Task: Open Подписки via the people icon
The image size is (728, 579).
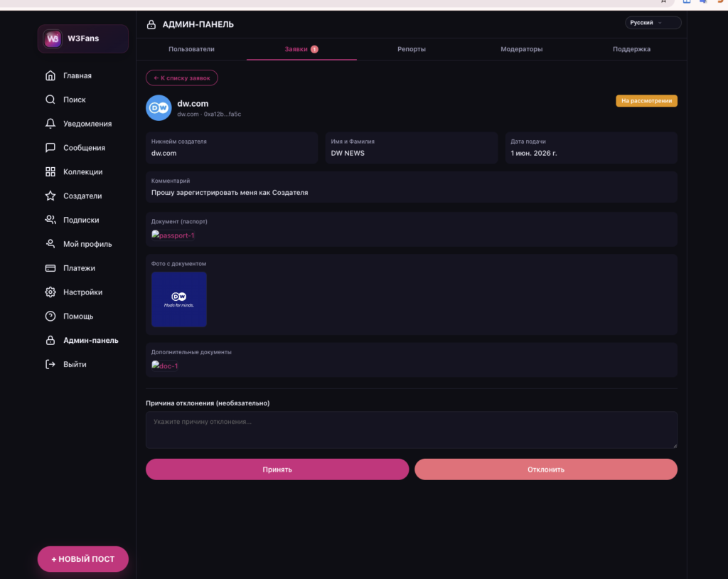Action: pos(50,220)
